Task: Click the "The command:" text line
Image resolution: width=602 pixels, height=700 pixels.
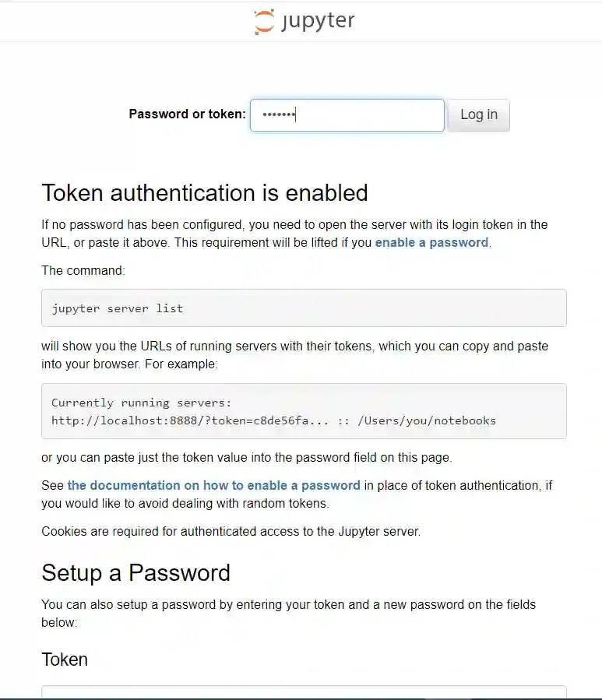Action: pos(83,271)
